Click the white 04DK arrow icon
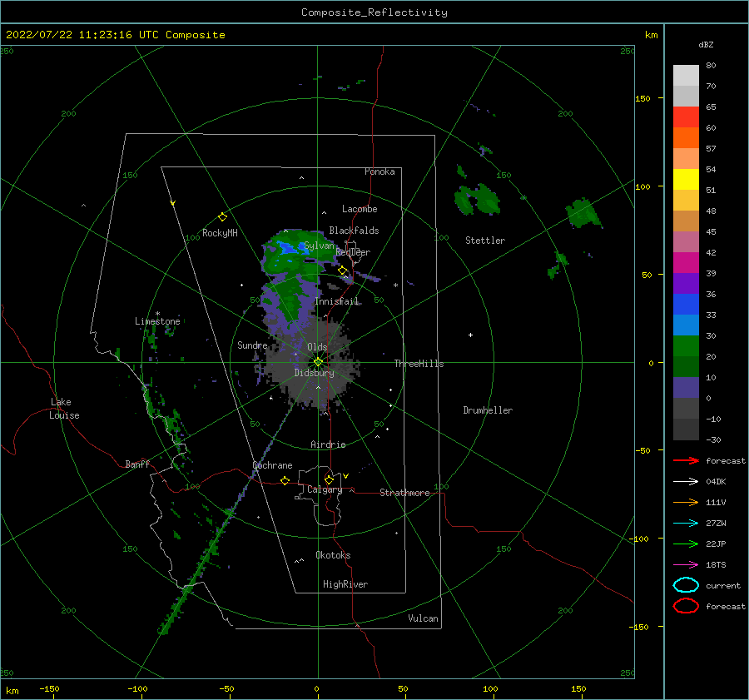 point(686,482)
